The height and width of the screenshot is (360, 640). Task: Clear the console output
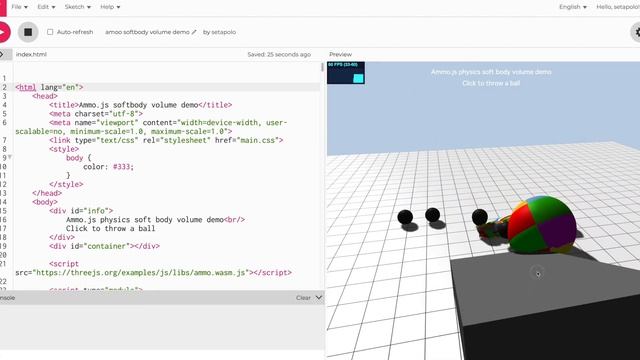pyautogui.click(x=303, y=298)
